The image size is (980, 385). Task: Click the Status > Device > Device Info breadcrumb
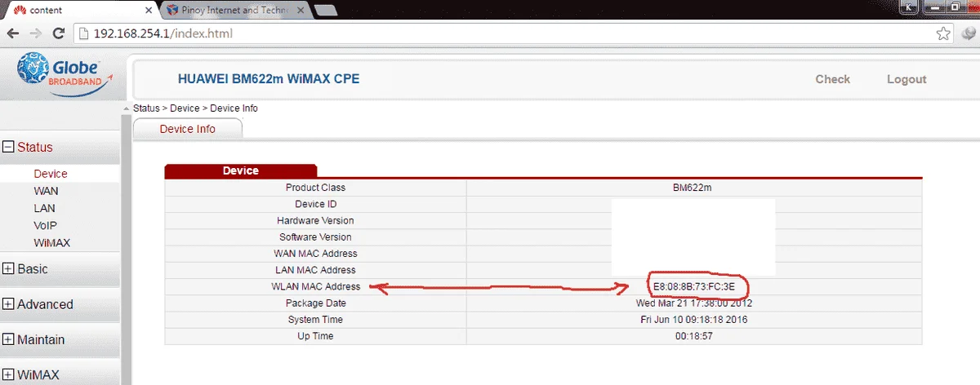[195, 108]
